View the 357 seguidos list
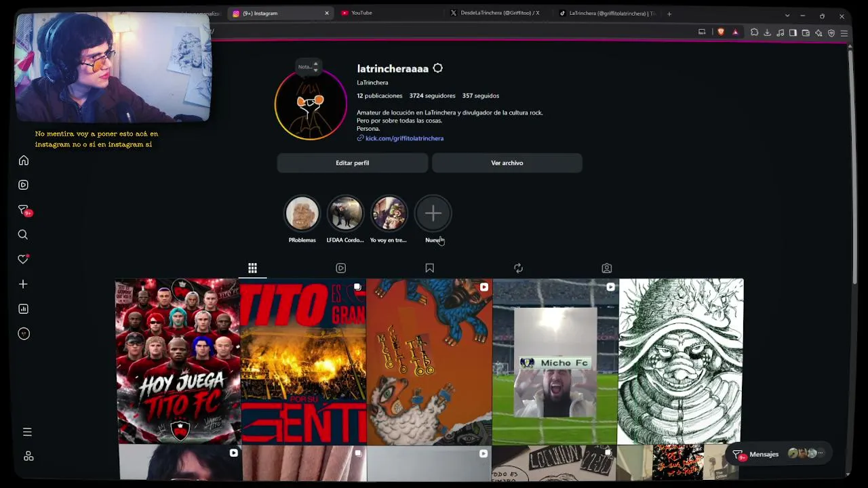The image size is (868, 488). pyautogui.click(x=481, y=96)
